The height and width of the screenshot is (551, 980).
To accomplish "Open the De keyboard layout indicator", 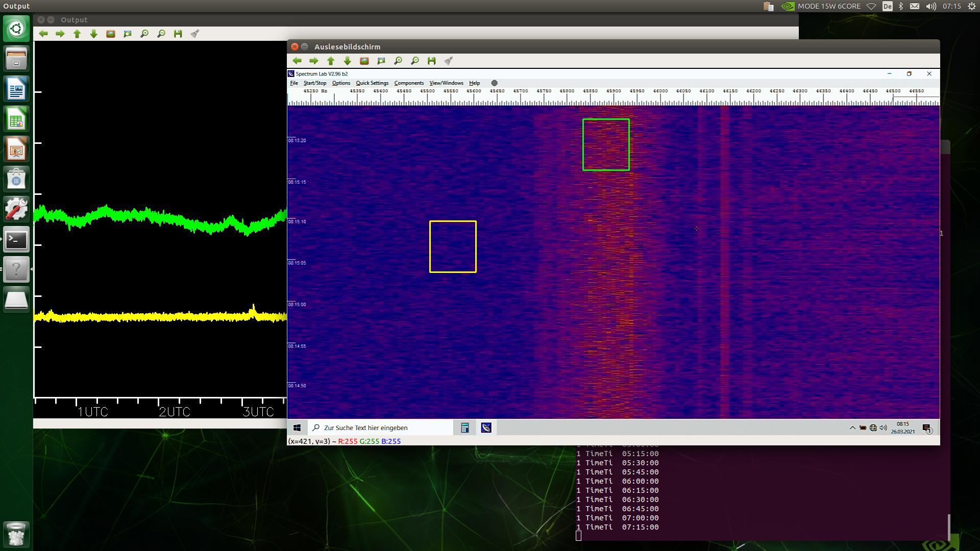I will coord(888,6).
